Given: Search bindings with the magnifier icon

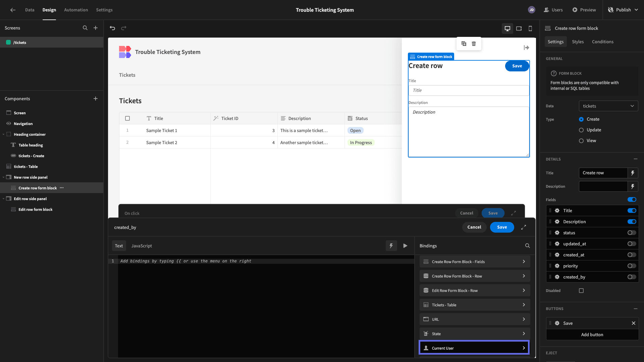Looking at the screenshot, I should (527, 246).
